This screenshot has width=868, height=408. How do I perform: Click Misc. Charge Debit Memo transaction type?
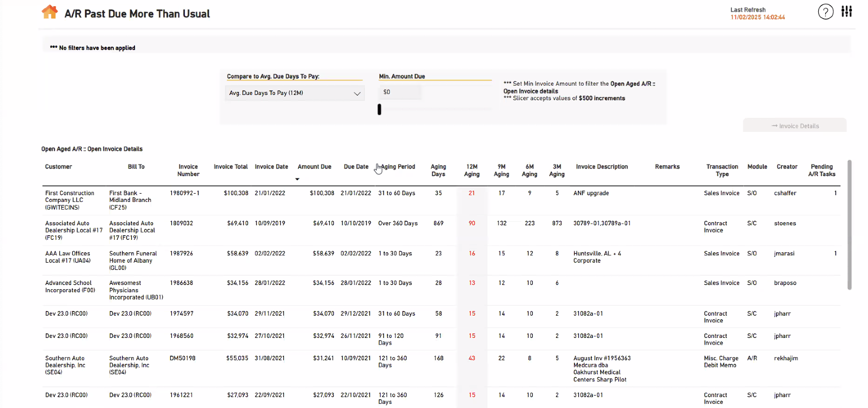point(721,362)
